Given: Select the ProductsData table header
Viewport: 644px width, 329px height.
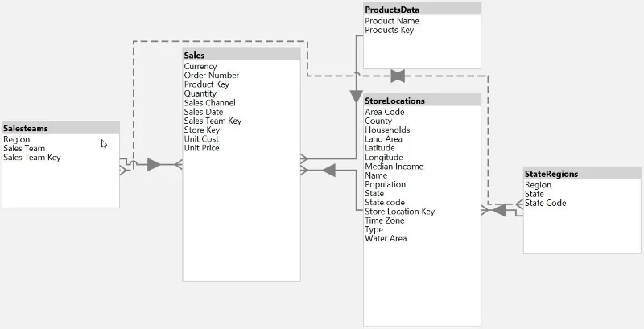Looking at the screenshot, I should (x=422, y=9).
